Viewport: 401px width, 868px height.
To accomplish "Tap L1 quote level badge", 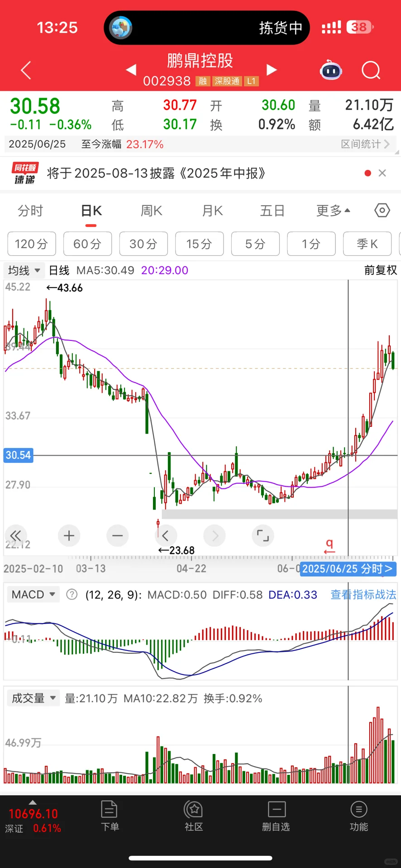I will click(251, 81).
